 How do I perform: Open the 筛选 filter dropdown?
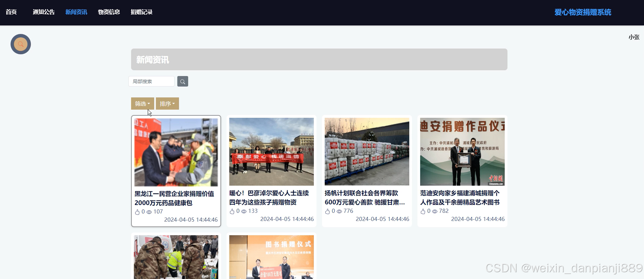click(143, 104)
